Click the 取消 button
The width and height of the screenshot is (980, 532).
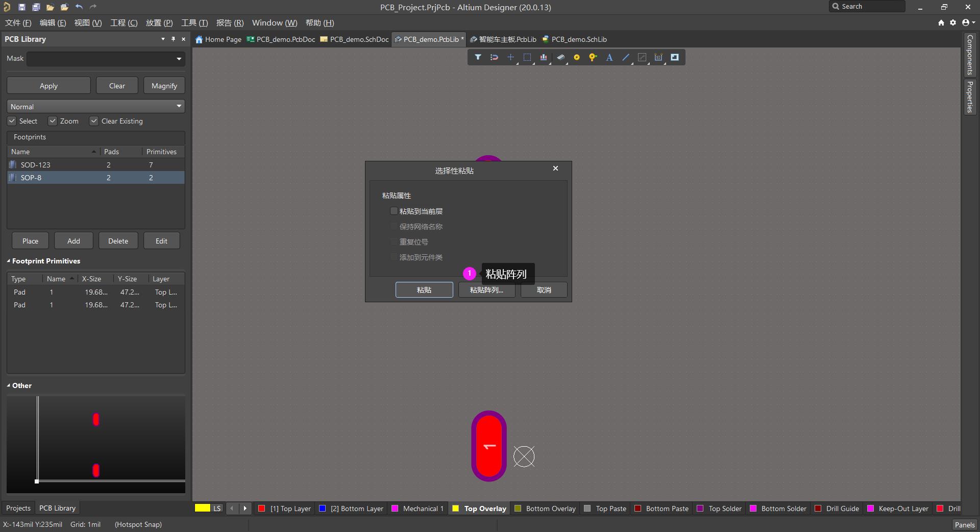(544, 289)
